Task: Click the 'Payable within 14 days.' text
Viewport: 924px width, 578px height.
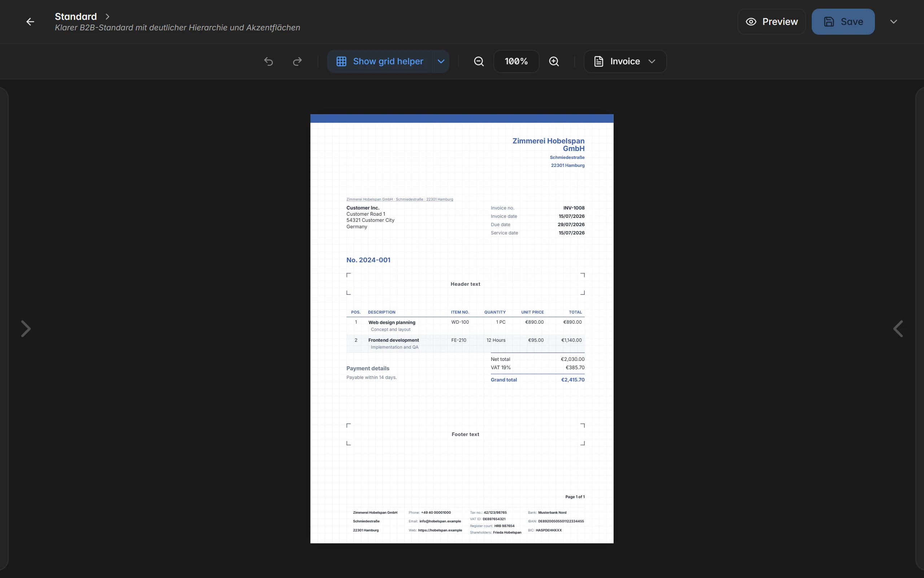Action: coord(371,377)
